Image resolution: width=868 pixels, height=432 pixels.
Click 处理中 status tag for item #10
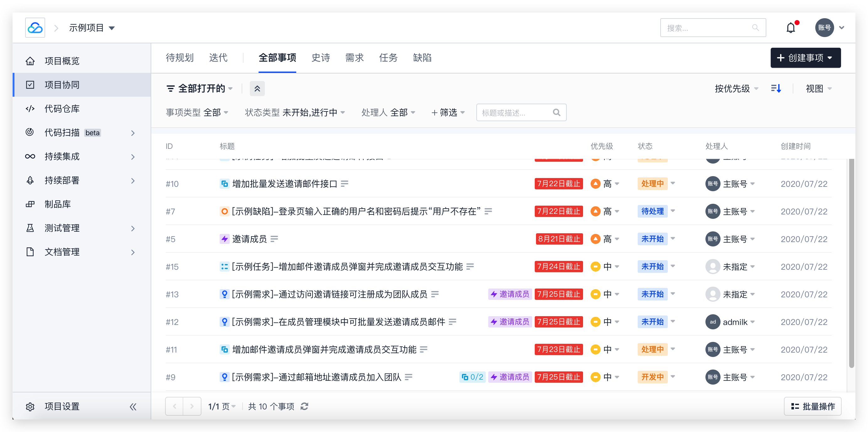[x=652, y=184]
